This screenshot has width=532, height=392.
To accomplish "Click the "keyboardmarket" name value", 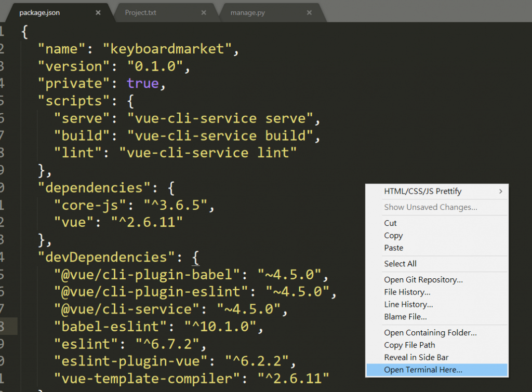I will click(167, 49).
